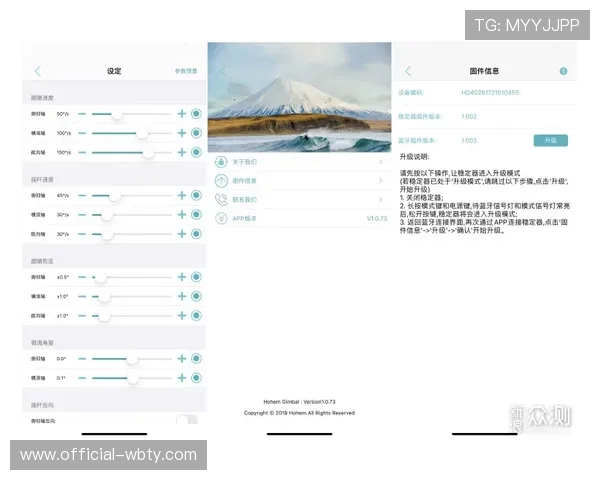Decrease follow speed roll axis 100°/s

(x=82, y=133)
